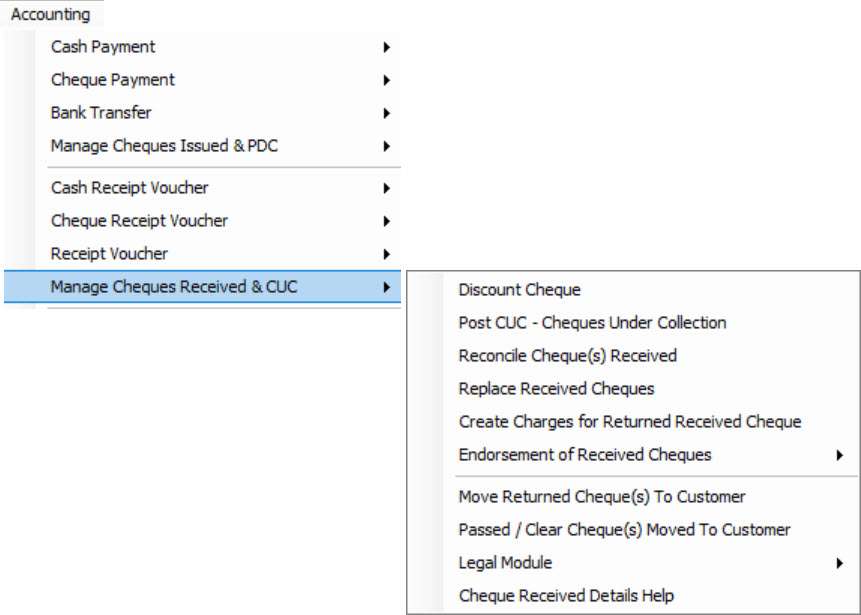This screenshot has height=615, width=861.
Task: Expand the Endorsement of Received Cheques arrow
Action: pyautogui.click(x=839, y=455)
